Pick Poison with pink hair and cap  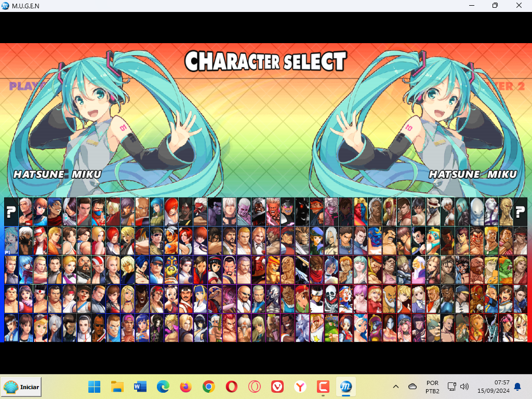tap(404, 328)
